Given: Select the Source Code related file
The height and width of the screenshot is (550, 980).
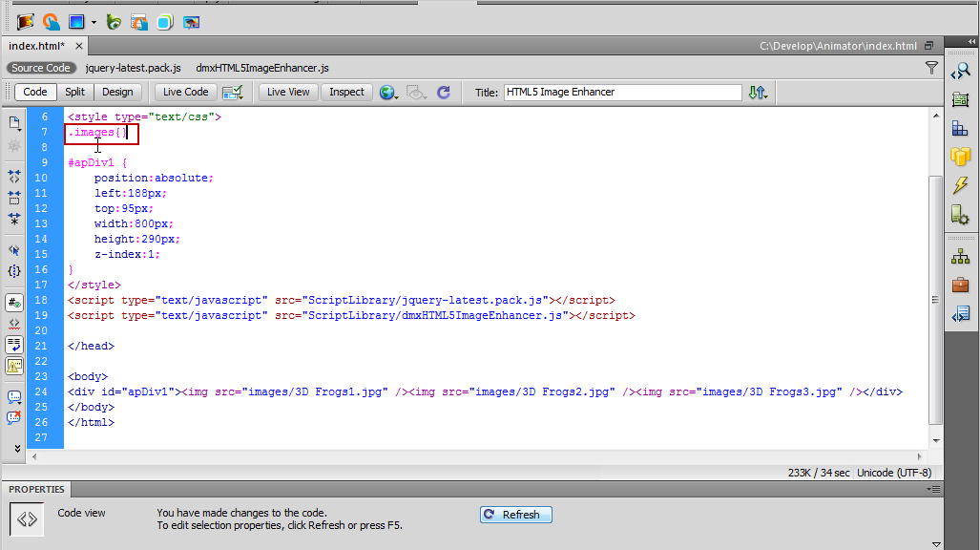Looking at the screenshot, I should (41, 68).
